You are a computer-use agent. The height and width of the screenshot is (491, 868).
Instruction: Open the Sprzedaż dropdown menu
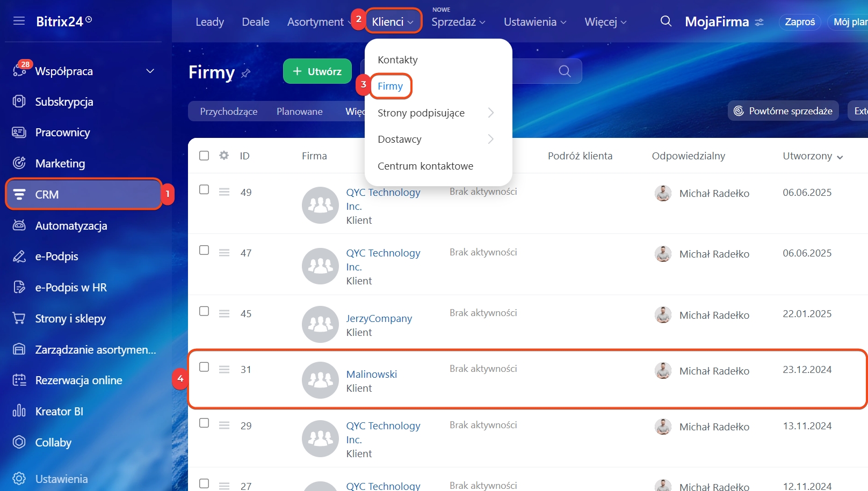coord(458,22)
